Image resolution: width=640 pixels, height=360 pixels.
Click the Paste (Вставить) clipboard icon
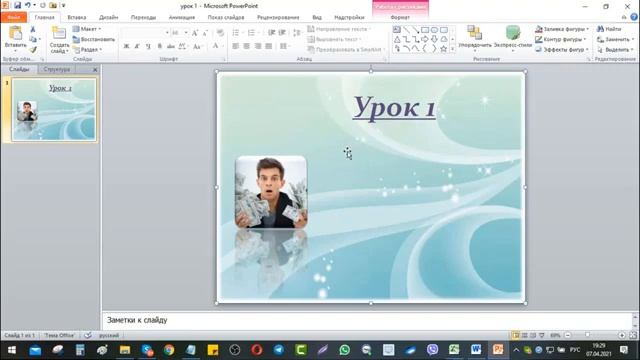[x=16, y=33]
